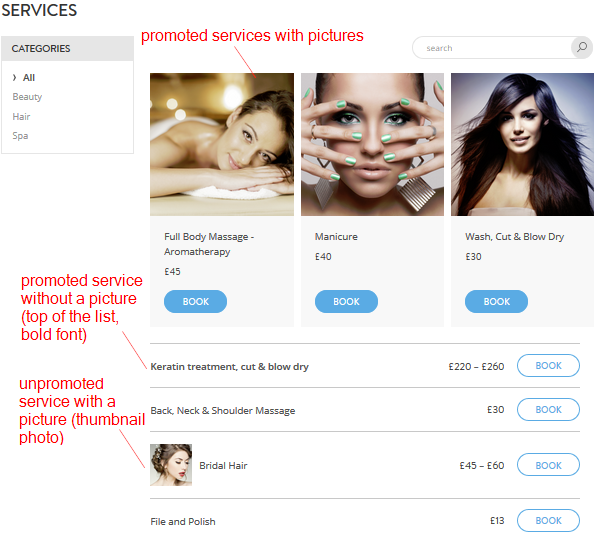This screenshot has height=542, width=595.
Task: Book the Full Body Massage Aromatherapy service
Action: tap(195, 301)
